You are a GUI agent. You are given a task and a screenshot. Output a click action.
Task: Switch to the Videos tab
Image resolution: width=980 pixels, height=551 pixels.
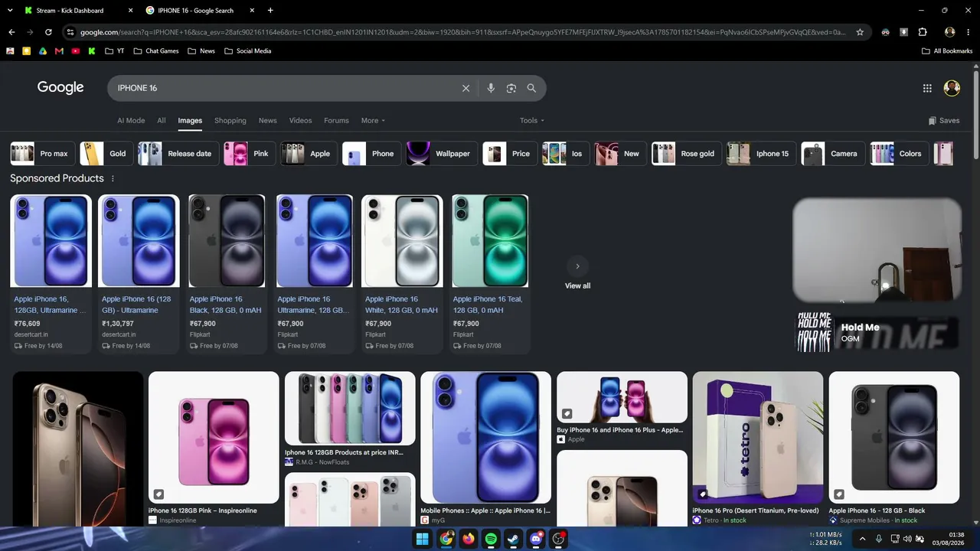pyautogui.click(x=300, y=120)
